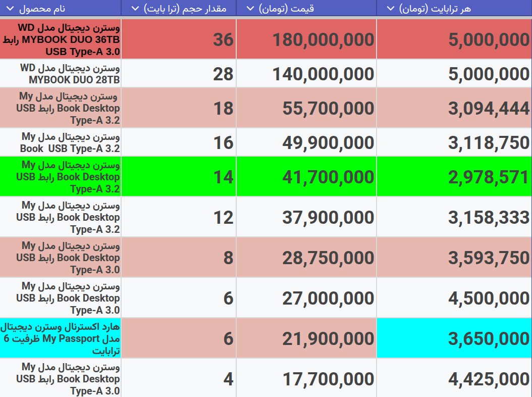Click per-terabyte value 5,000,000 in 36 TB row

[x=454, y=39]
